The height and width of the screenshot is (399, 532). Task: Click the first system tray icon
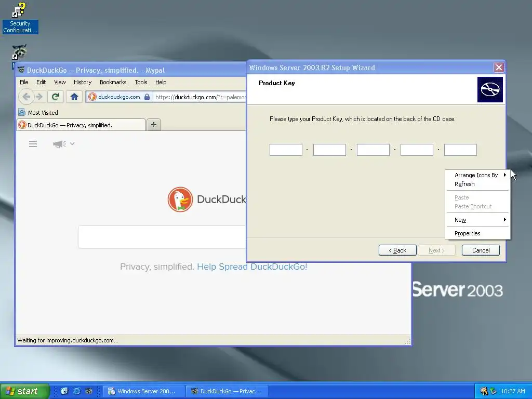pos(484,391)
